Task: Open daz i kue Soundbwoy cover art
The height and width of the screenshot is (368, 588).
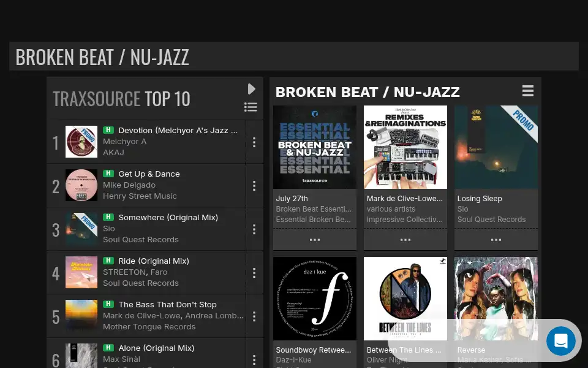Action: point(315,299)
